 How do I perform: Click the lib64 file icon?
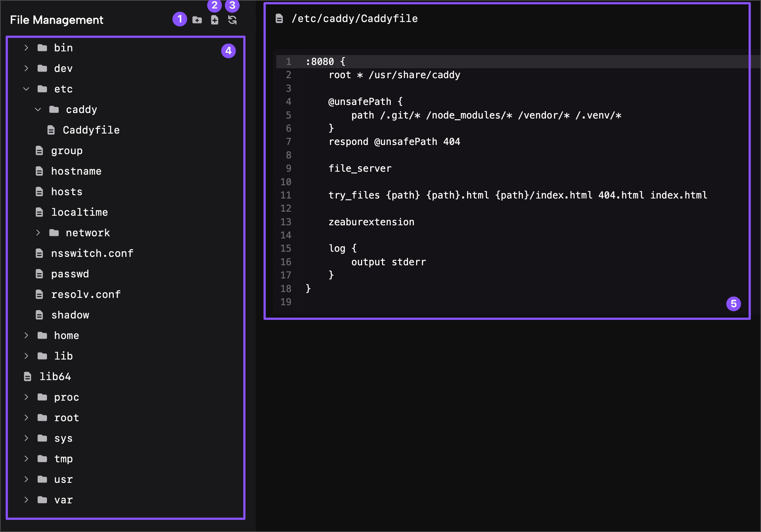(28, 376)
